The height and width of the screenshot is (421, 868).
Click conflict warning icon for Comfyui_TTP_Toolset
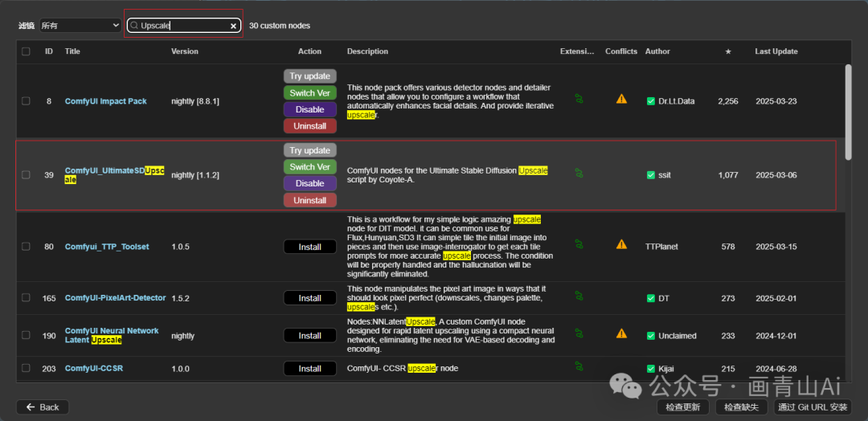click(621, 244)
